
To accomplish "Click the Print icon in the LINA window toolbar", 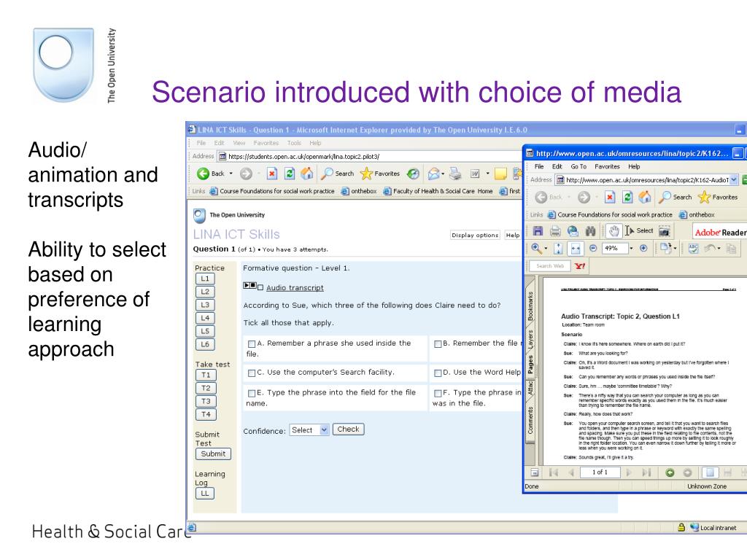I will (x=455, y=174).
